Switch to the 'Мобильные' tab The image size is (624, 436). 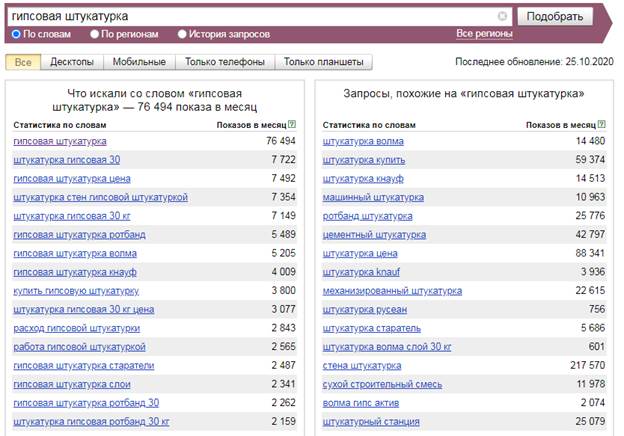[139, 62]
